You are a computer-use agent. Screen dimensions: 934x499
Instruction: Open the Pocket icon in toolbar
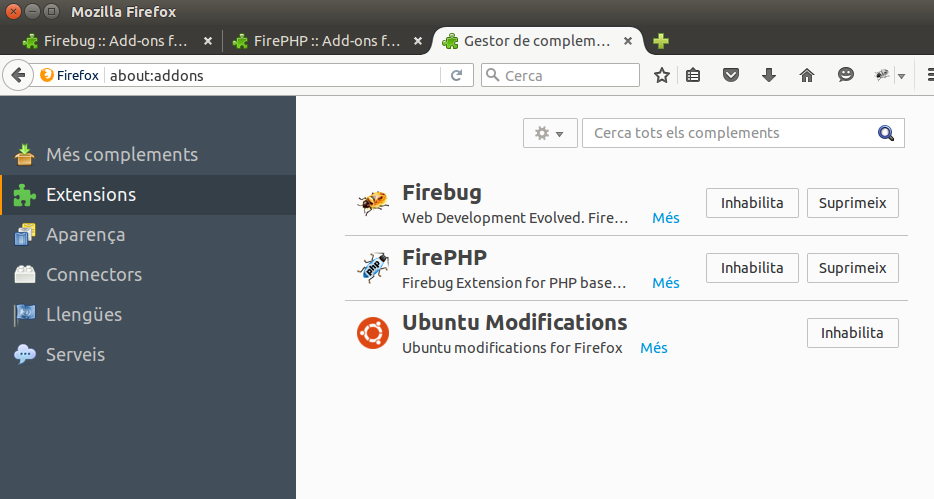pyautogui.click(x=731, y=76)
